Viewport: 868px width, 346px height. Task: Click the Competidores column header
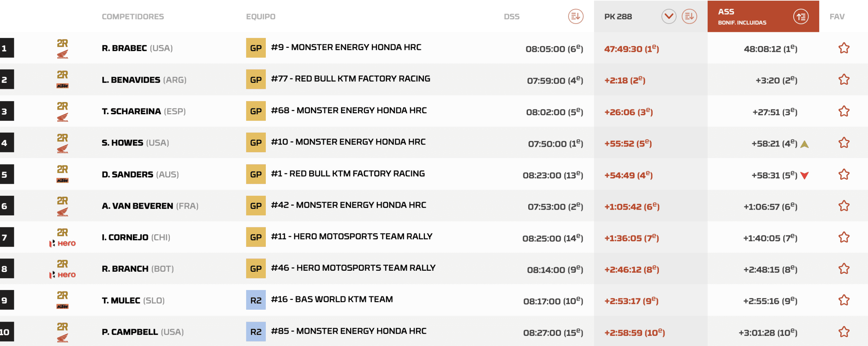tap(133, 17)
